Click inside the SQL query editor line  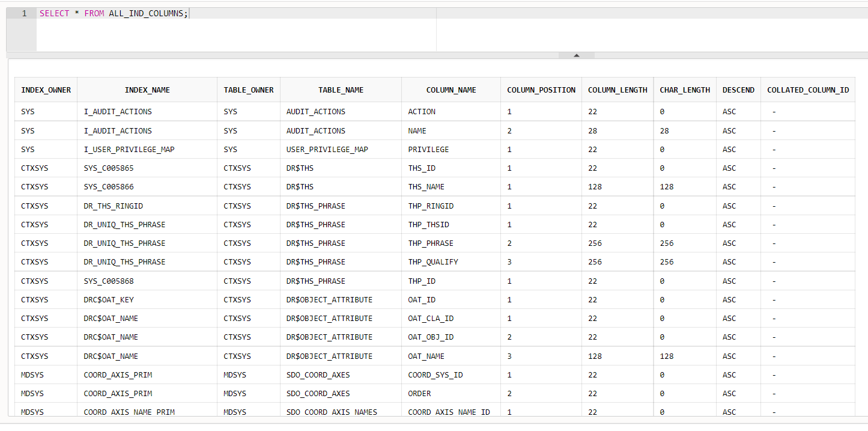pyautogui.click(x=236, y=13)
